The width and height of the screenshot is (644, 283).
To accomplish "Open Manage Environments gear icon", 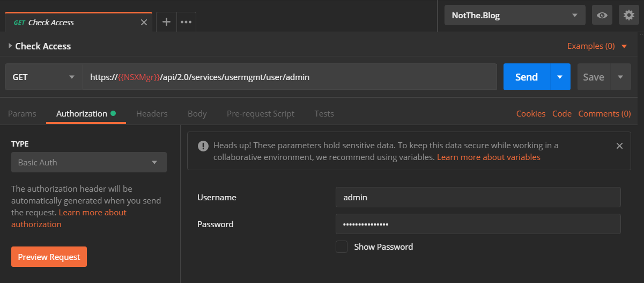I will [629, 16].
